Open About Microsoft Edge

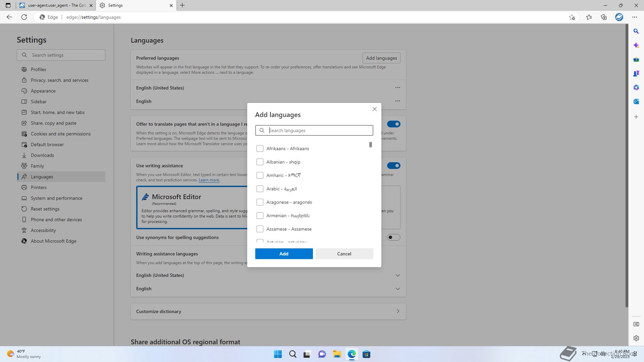pyautogui.click(x=61, y=241)
